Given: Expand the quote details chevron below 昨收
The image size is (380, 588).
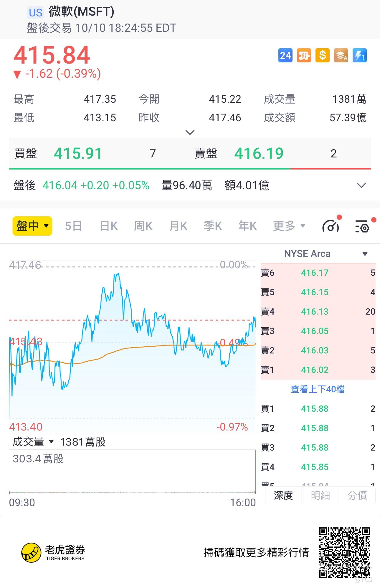Looking at the screenshot, I should click(x=190, y=132).
